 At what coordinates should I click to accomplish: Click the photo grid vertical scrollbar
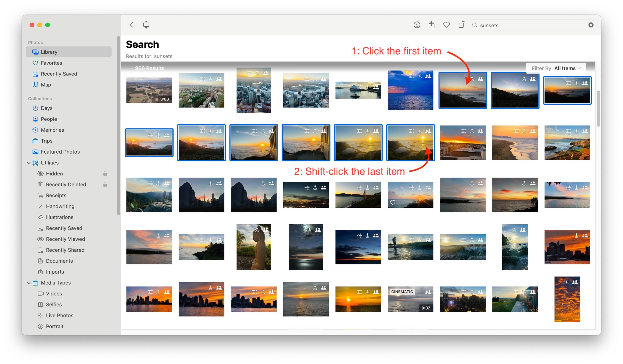598,109
